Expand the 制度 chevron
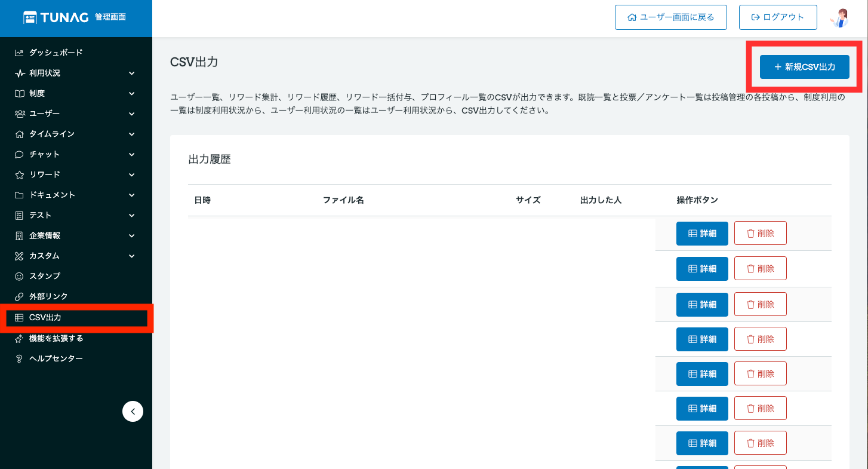The height and width of the screenshot is (469, 868). tap(132, 94)
